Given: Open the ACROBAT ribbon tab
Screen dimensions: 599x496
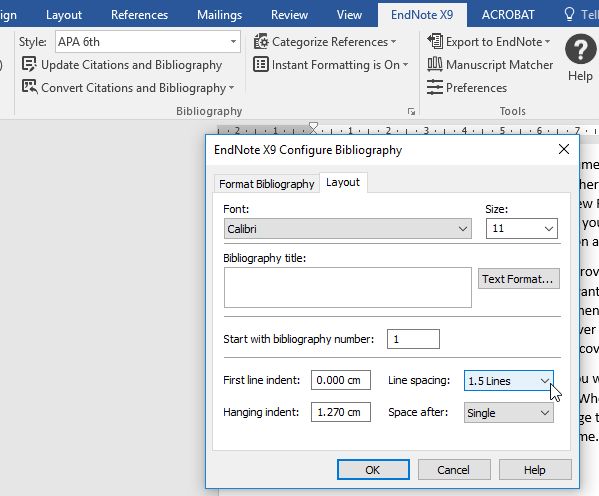Looking at the screenshot, I should (x=508, y=15).
